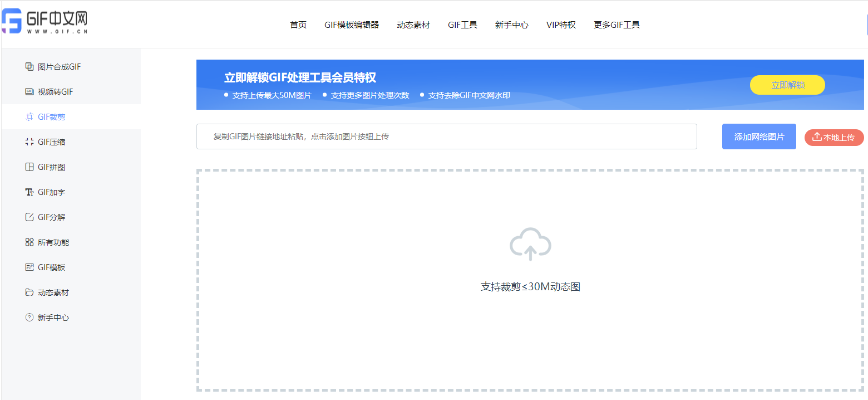Image resolution: width=868 pixels, height=400 pixels.
Task: Click the 支持更多图片处理次数 text
Action: (370, 95)
